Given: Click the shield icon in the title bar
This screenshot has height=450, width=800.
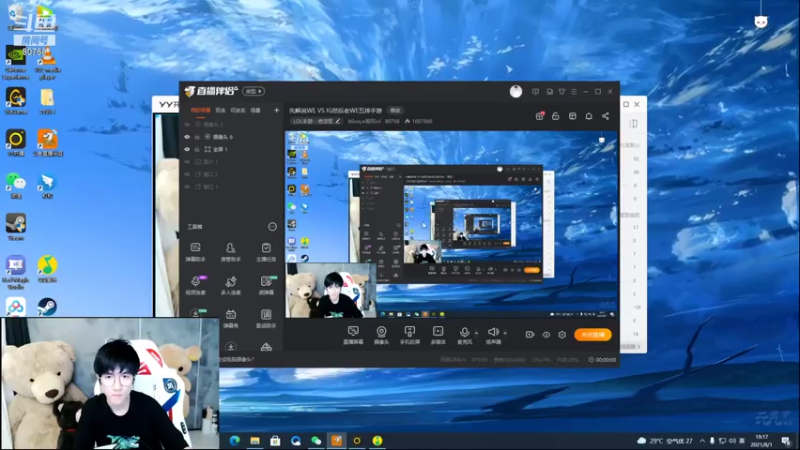Looking at the screenshot, I should pyautogui.click(x=535, y=92).
